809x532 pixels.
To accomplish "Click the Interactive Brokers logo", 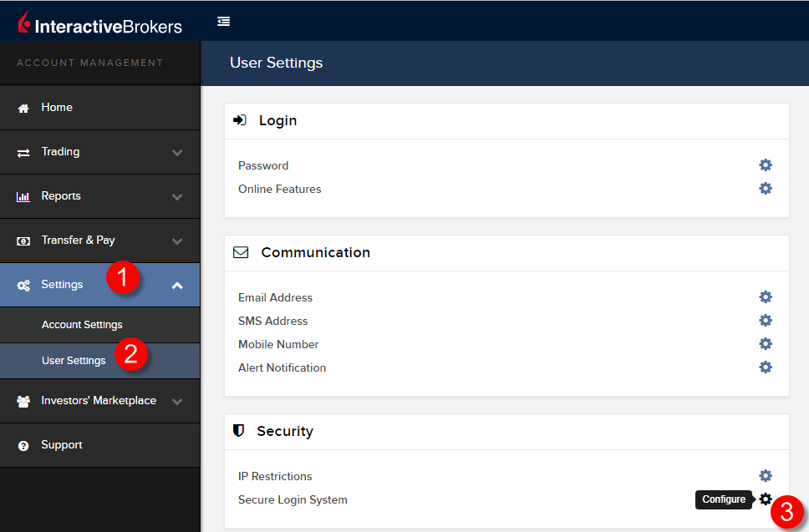I will tap(100, 23).
